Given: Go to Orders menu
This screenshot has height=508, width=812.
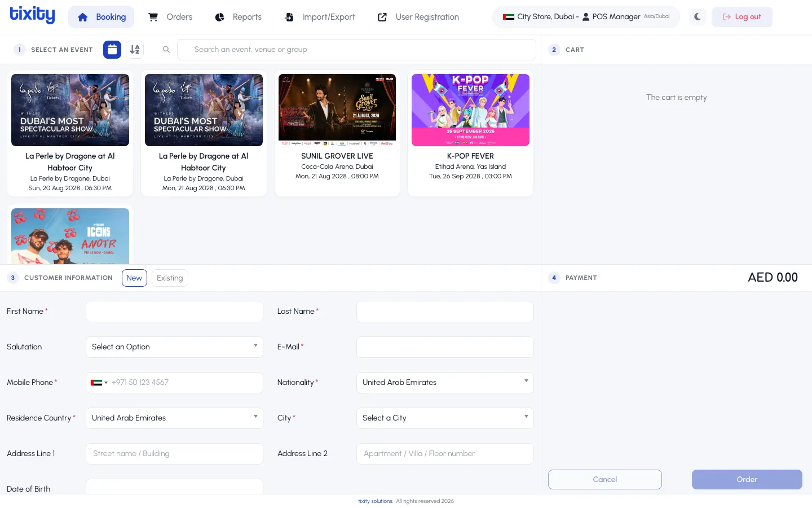Looking at the screenshot, I should point(170,17).
